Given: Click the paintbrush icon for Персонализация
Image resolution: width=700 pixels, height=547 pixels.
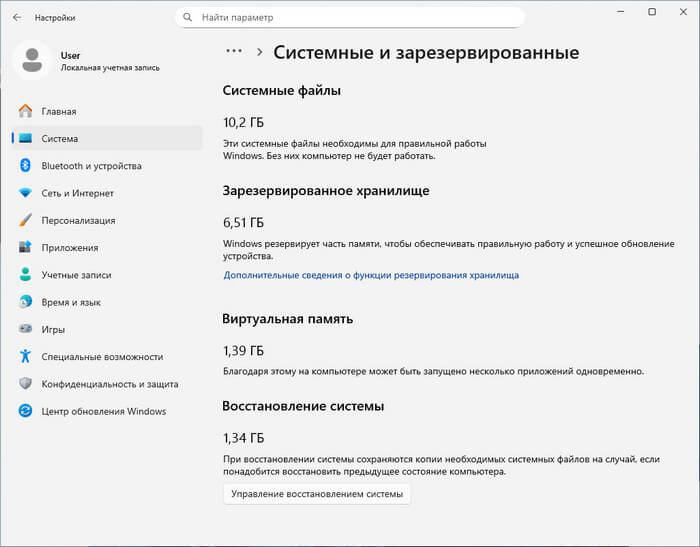Looking at the screenshot, I should pos(25,220).
